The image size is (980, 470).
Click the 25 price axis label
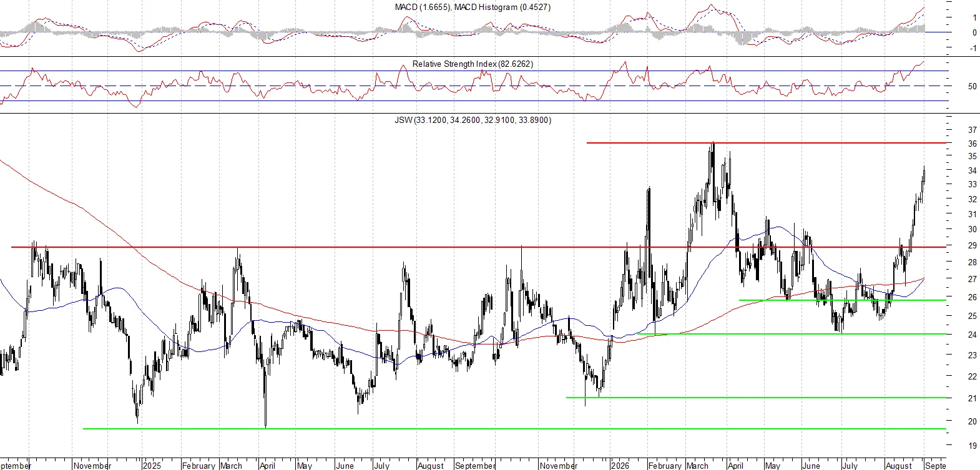[x=973, y=316]
